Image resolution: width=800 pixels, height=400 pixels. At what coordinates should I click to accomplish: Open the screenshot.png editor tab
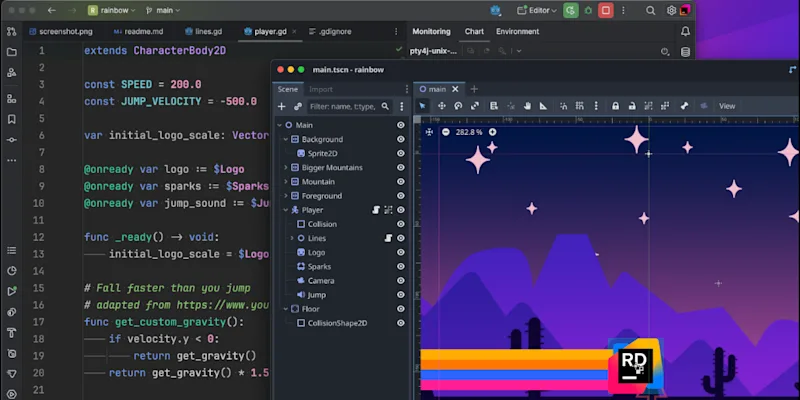coord(61,32)
